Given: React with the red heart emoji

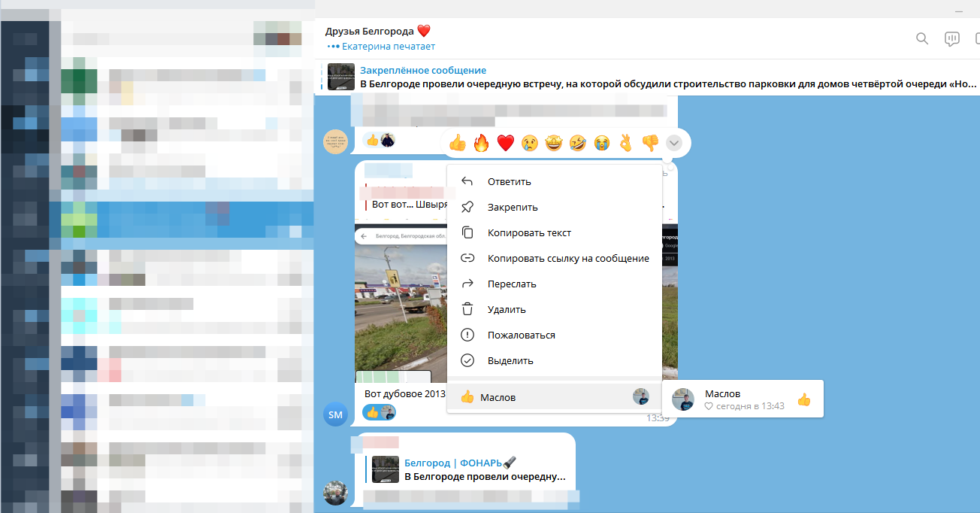Looking at the screenshot, I should pyautogui.click(x=505, y=142).
